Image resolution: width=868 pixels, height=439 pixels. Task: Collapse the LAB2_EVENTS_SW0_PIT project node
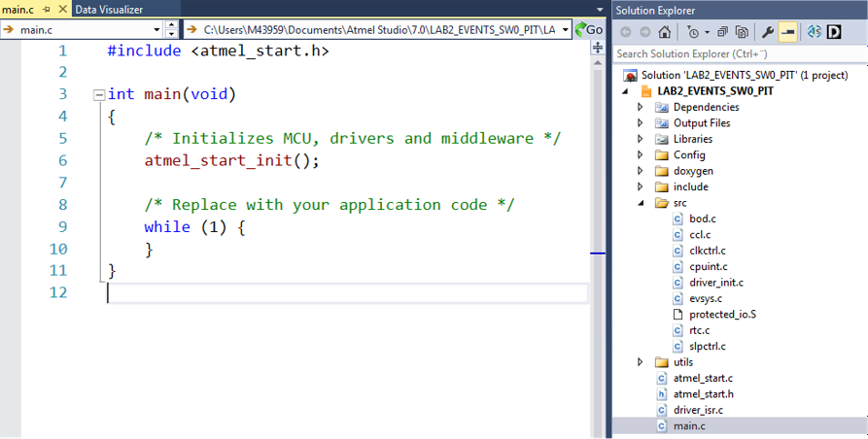click(625, 91)
